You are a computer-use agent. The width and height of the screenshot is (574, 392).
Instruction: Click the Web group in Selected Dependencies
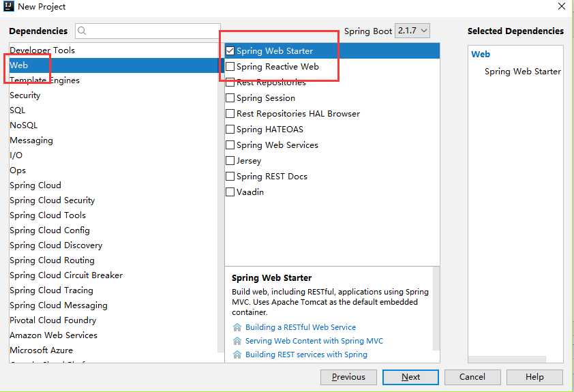(x=481, y=54)
